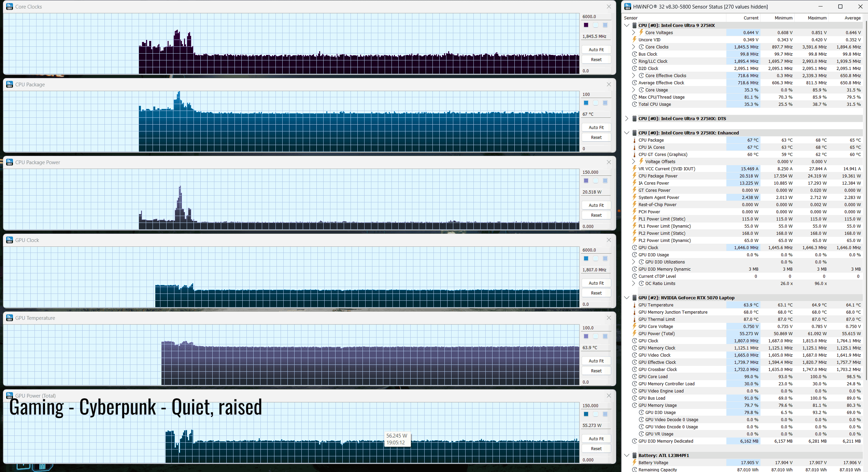Click the HWiNFO Sensor Status title icon
The width and height of the screenshot is (868, 472).
pos(627,6)
